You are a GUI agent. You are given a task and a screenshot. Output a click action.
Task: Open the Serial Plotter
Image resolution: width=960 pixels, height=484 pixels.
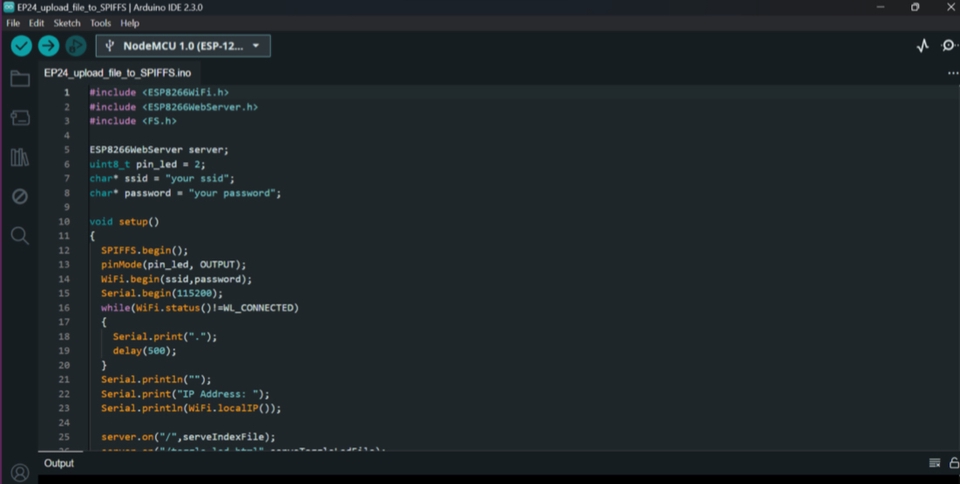pyautogui.click(x=923, y=46)
